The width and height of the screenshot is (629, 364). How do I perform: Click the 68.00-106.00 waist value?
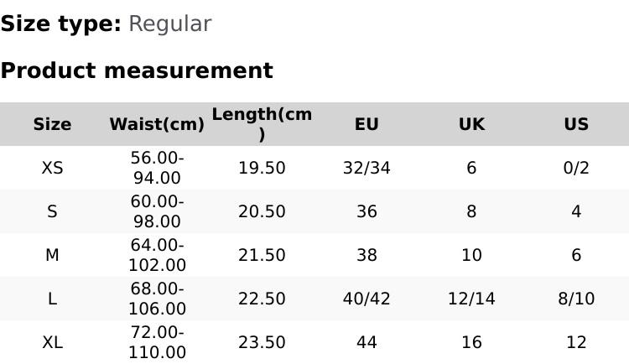coord(157,299)
